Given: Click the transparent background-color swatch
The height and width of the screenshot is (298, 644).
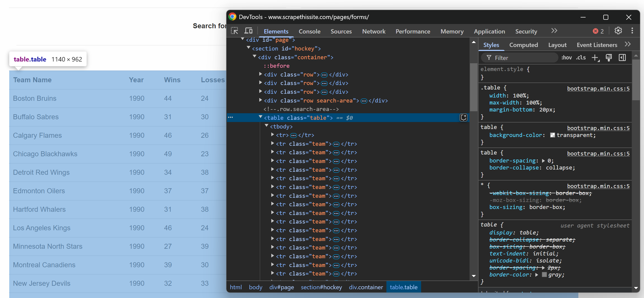Looking at the screenshot, I should (552, 135).
